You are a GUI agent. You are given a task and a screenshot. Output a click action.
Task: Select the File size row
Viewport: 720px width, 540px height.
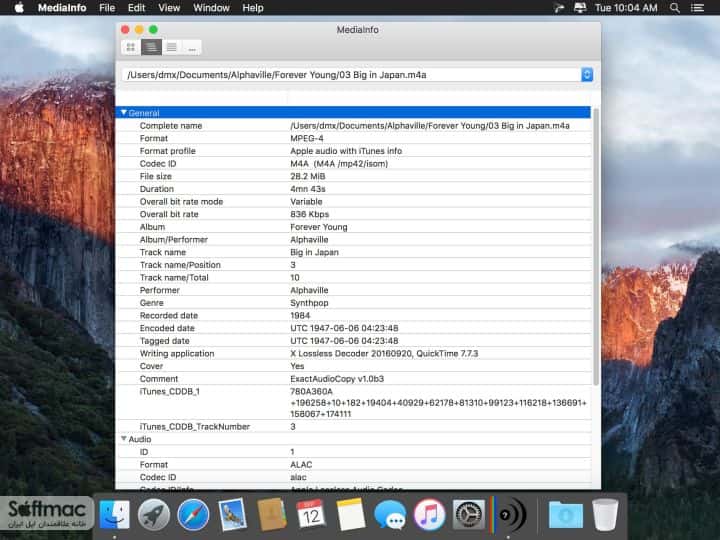(x=354, y=176)
